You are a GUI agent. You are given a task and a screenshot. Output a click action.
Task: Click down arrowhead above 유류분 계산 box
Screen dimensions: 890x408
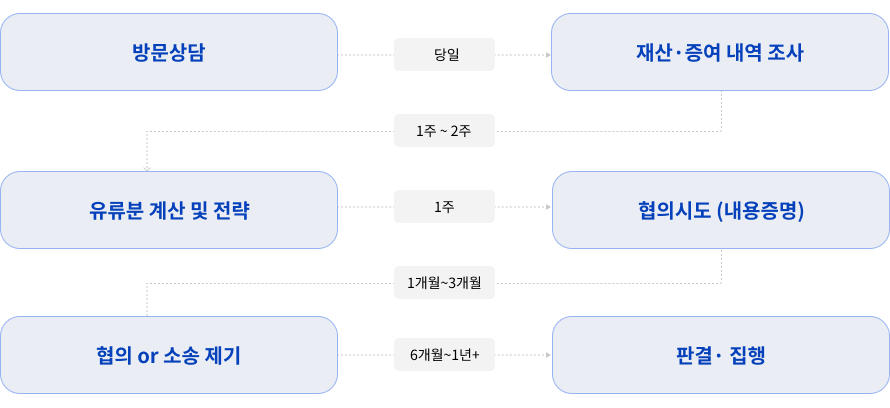(147, 168)
